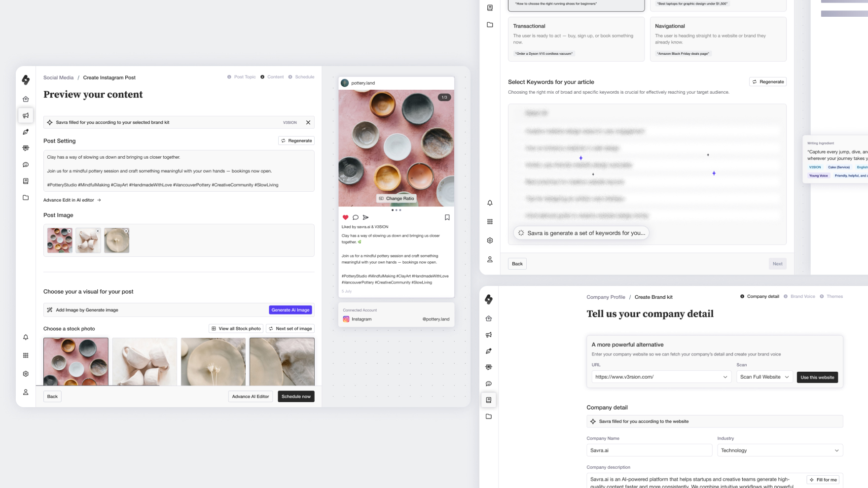Open Advance Edit in AI editor link
This screenshot has height=488, width=868.
[x=72, y=200]
